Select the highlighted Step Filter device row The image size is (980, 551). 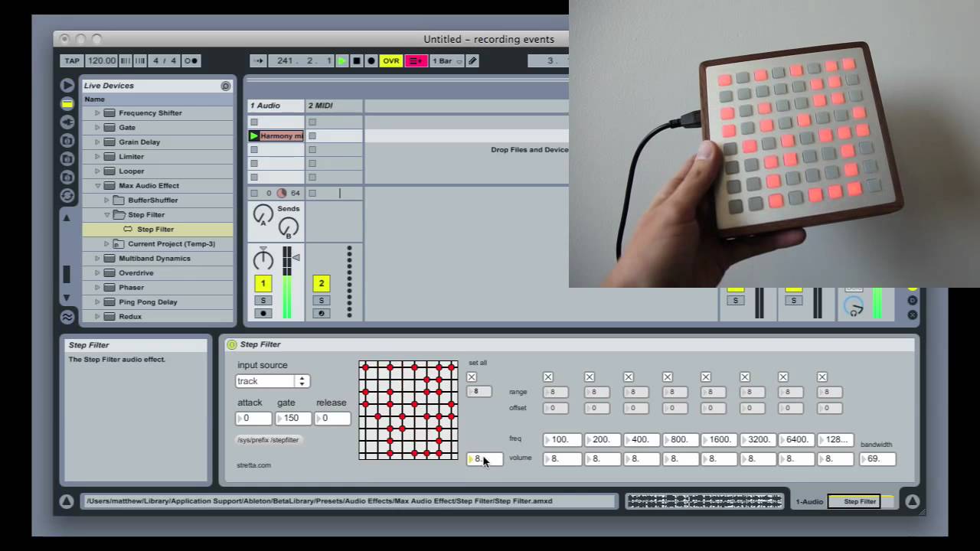(x=158, y=229)
